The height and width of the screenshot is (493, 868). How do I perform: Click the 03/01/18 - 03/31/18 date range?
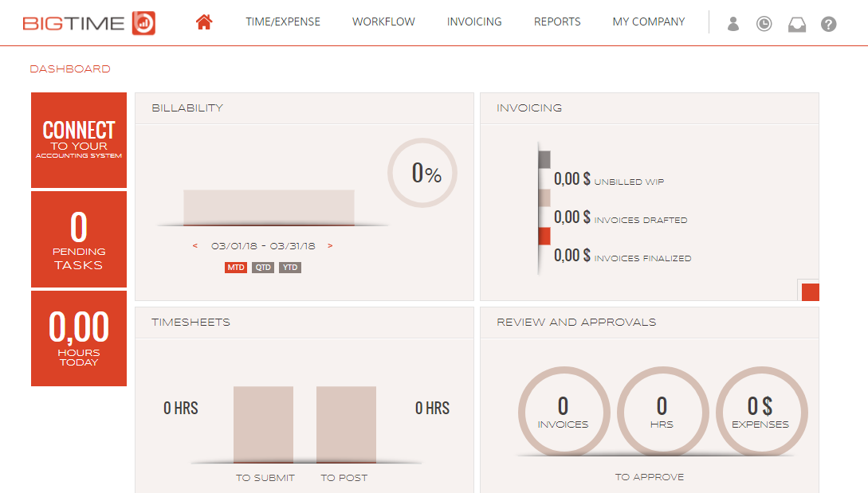[263, 245]
